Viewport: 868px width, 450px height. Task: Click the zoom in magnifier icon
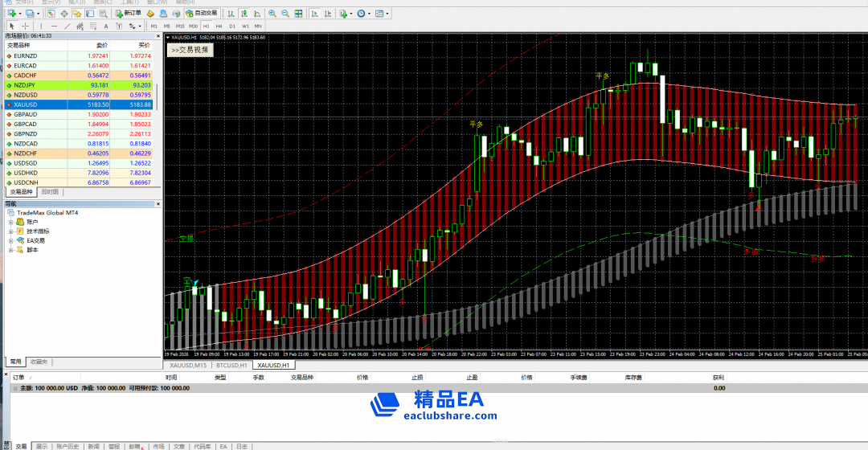click(x=272, y=14)
